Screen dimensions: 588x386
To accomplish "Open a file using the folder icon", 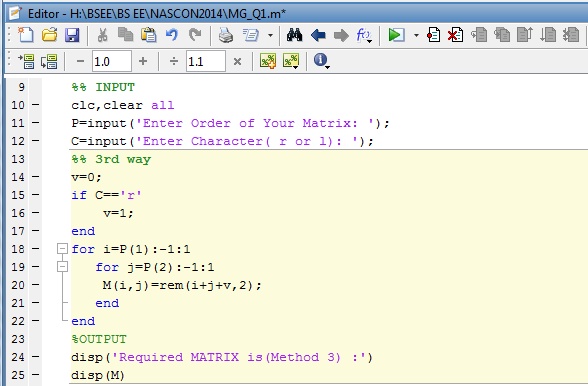I will (x=50, y=35).
